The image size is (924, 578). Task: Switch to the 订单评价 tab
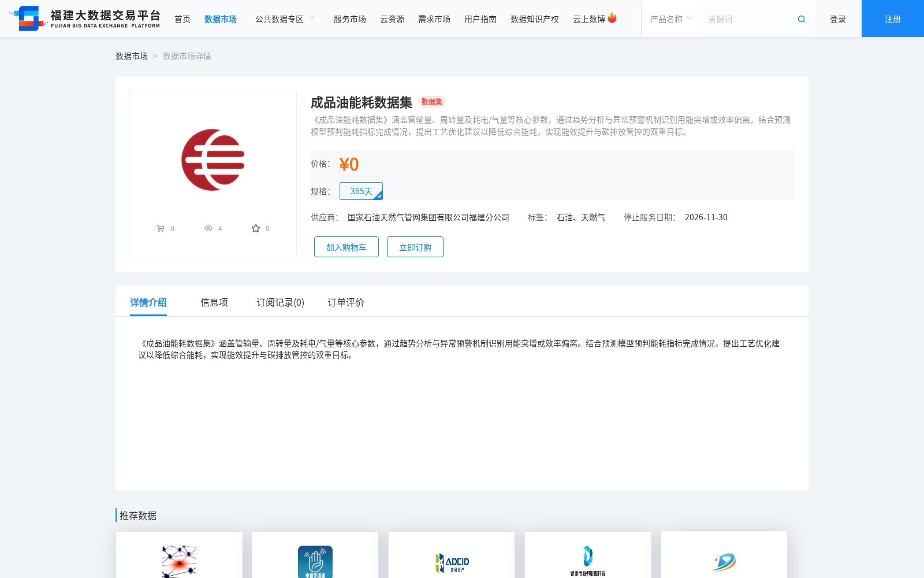[346, 302]
